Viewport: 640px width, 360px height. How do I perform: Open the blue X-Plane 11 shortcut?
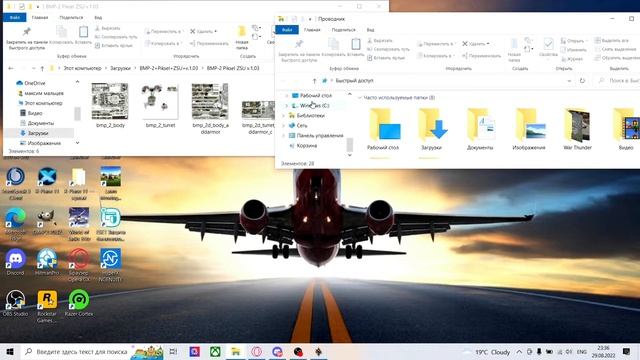click(47, 180)
